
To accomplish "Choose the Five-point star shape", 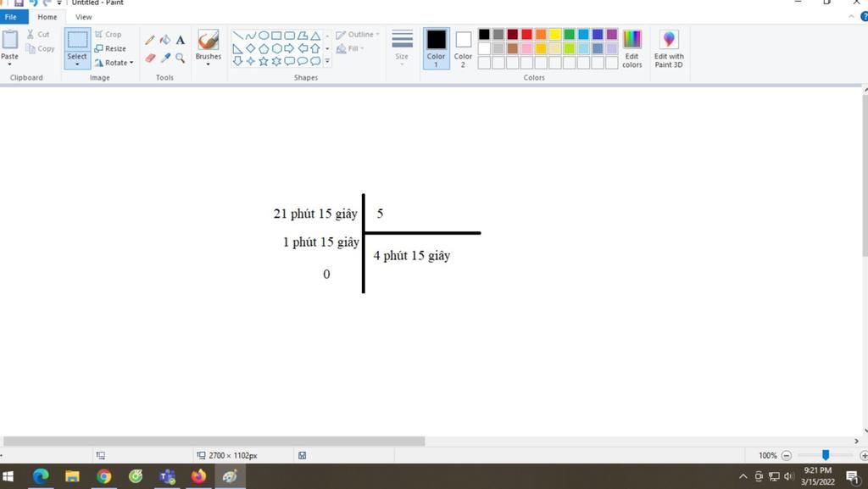I will [264, 61].
